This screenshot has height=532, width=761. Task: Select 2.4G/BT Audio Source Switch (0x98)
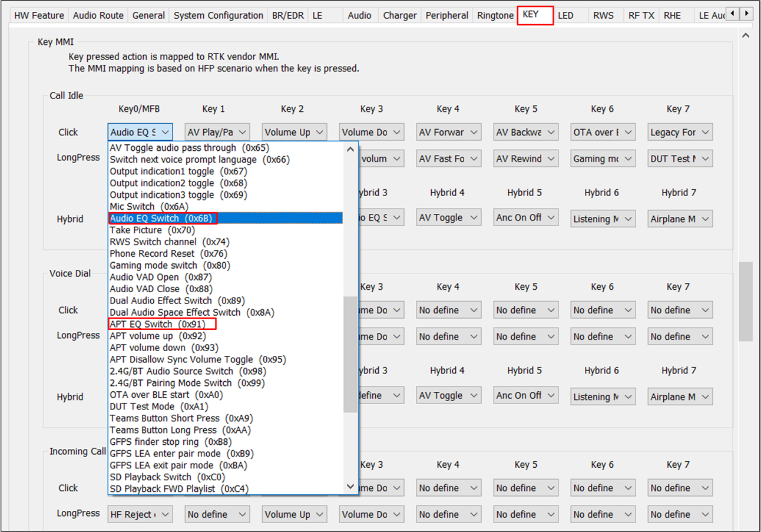pos(226,371)
